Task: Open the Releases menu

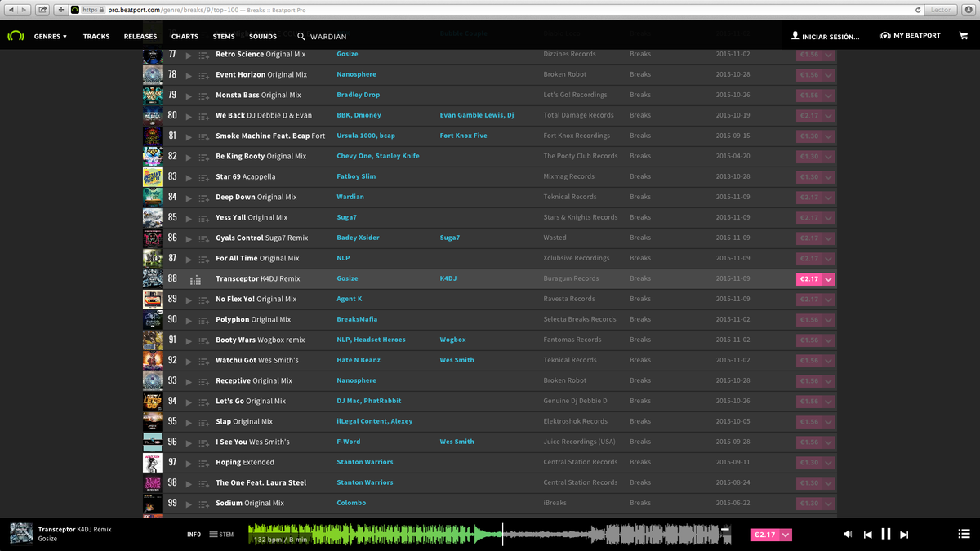Action: coord(140,37)
